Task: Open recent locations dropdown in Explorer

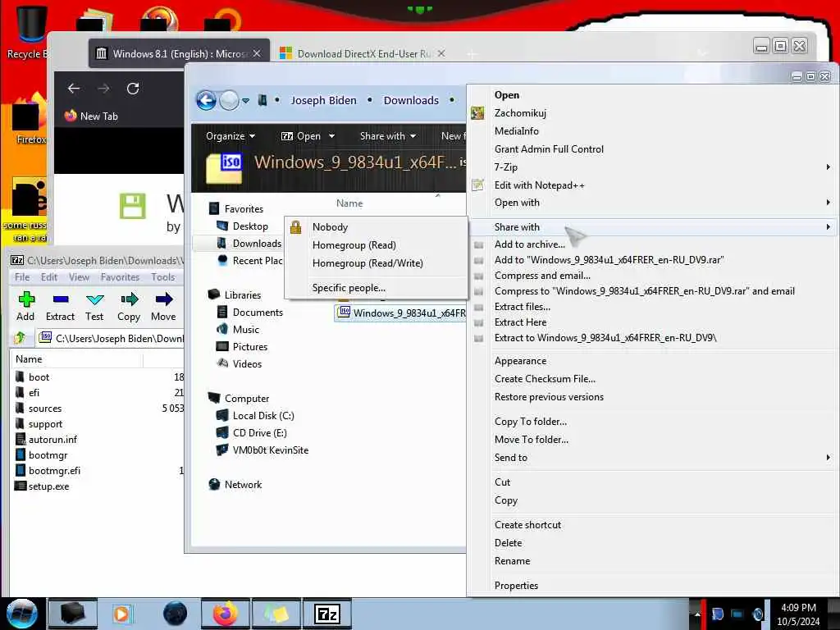Action: (x=246, y=101)
